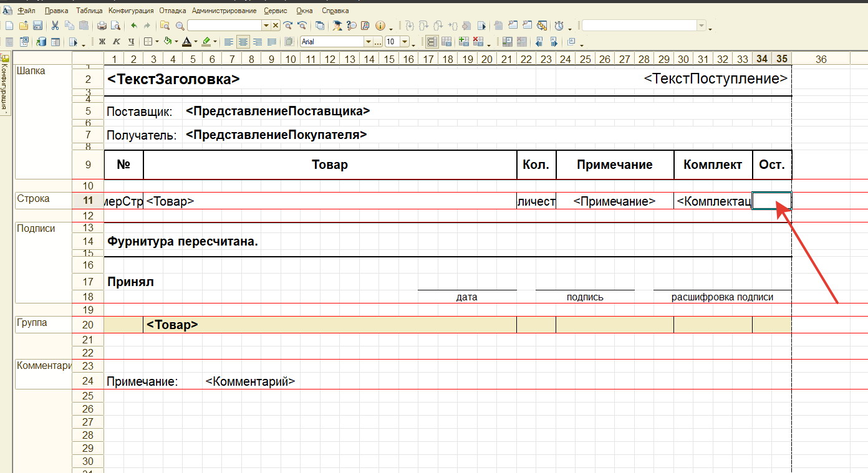Screen dimensions: 868x473
Task: Open the Администрирование menu
Action: point(224,11)
